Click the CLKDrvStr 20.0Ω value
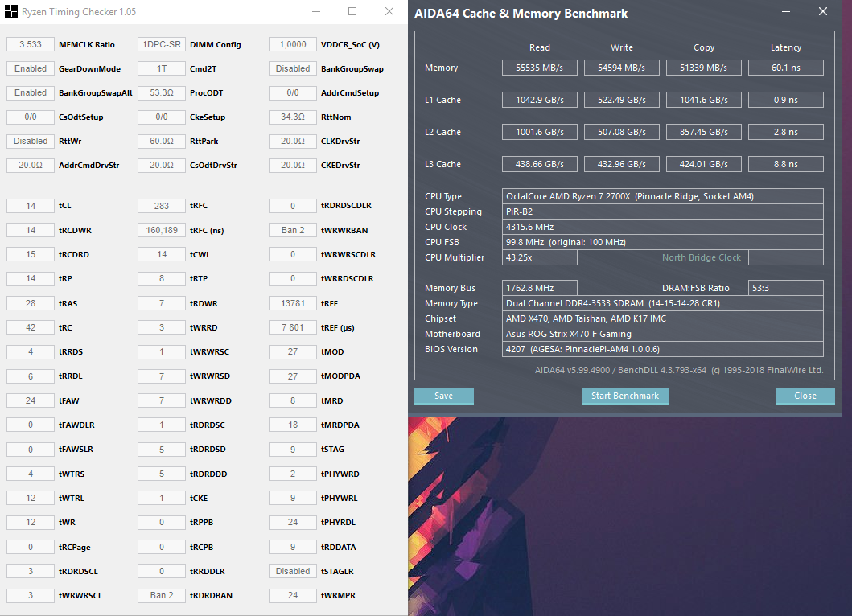Image resolution: width=852 pixels, height=616 pixels. [x=293, y=142]
